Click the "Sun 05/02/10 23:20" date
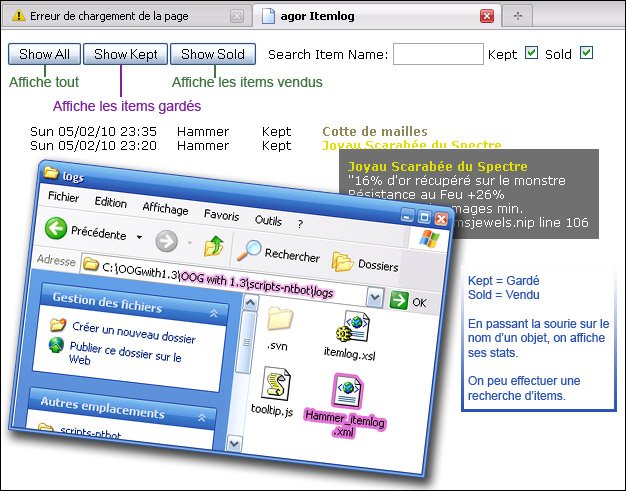Image resolution: width=626 pixels, height=491 pixels. [93, 145]
